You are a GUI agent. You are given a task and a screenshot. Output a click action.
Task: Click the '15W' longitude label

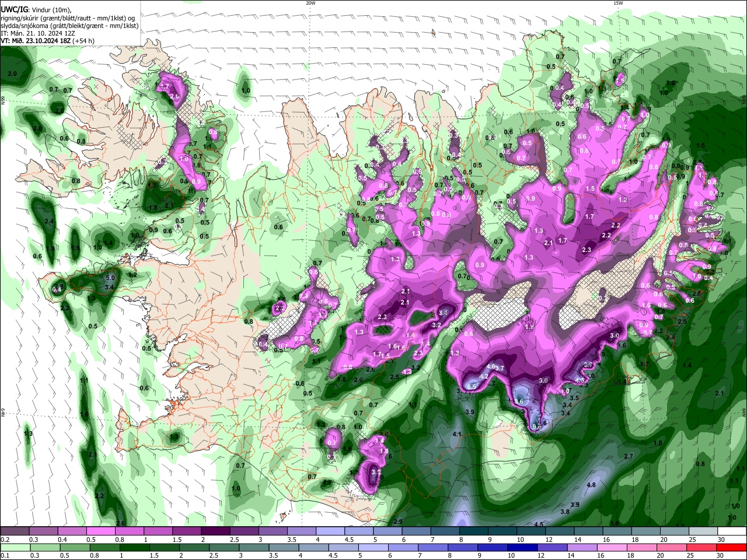618,3
